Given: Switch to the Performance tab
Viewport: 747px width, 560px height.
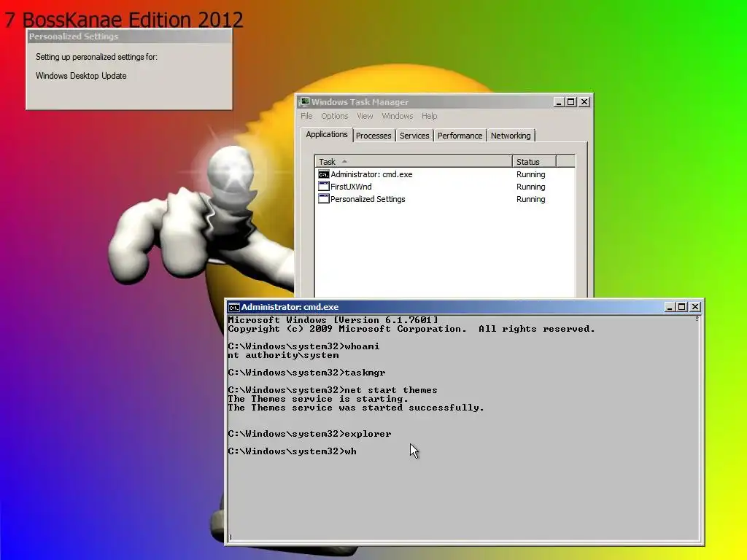Looking at the screenshot, I should (460, 136).
